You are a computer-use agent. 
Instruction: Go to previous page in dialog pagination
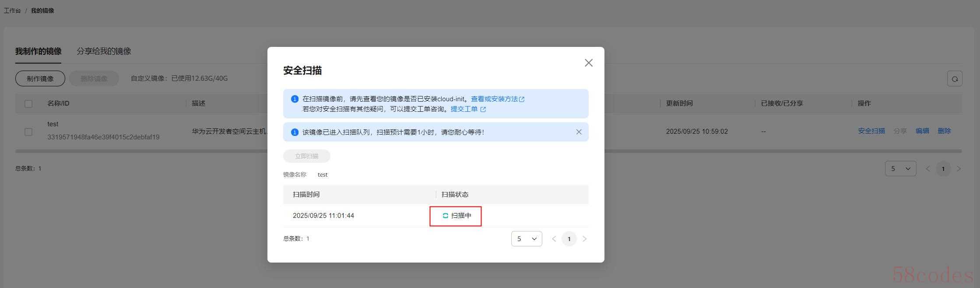554,239
